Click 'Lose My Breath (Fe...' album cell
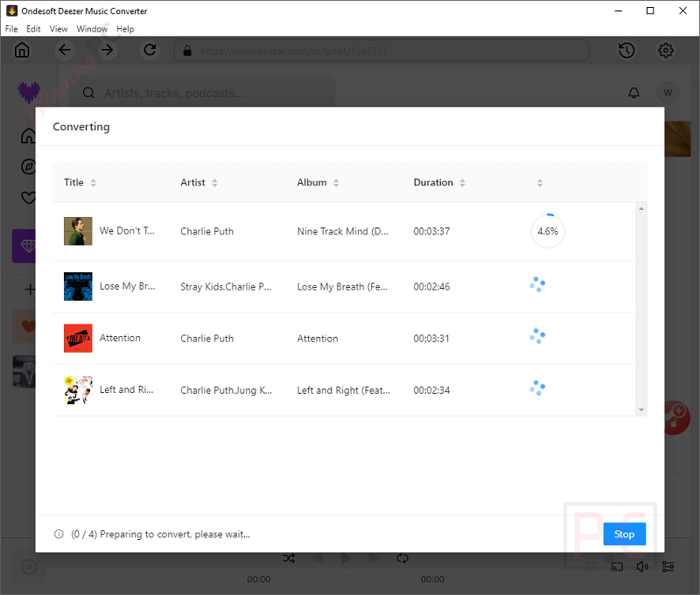 [342, 287]
